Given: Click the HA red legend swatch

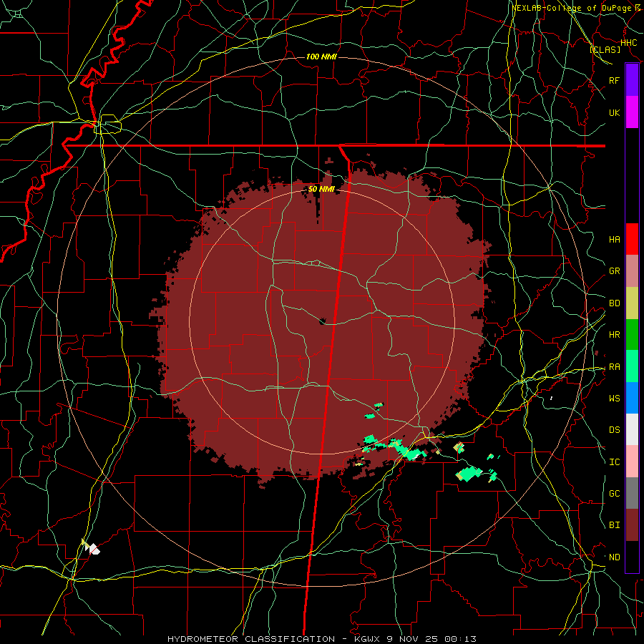Looking at the screenshot, I should pos(632,239).
